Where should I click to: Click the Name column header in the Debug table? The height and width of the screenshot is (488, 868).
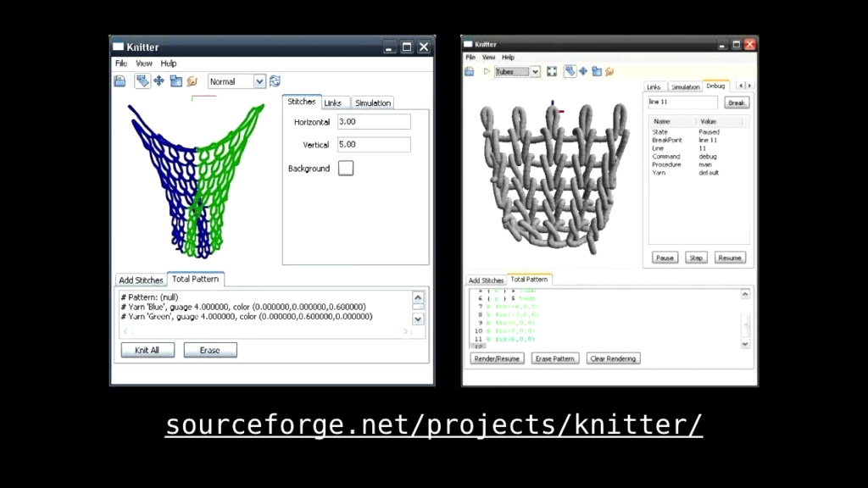[x=672, y=121]
